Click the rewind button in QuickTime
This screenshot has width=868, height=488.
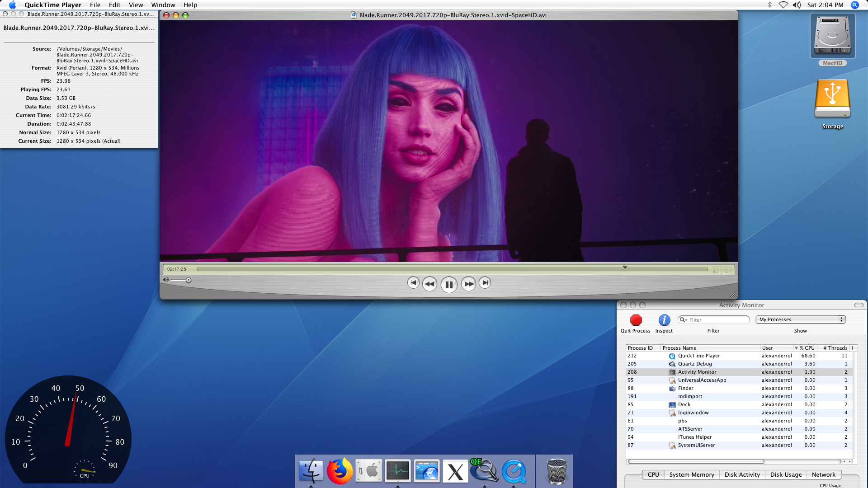(x=429, y=284)
